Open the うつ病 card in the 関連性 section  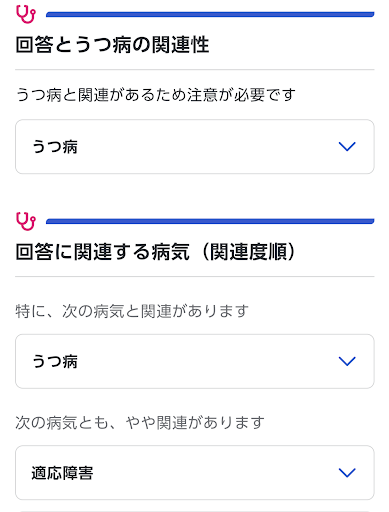point(195,147)
